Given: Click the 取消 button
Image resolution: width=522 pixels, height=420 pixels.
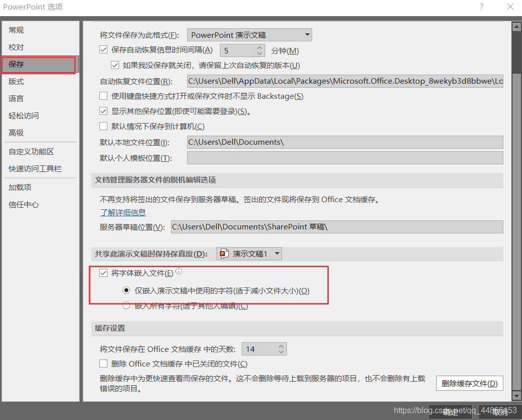Looking at the screenshot, I should 499,411.
